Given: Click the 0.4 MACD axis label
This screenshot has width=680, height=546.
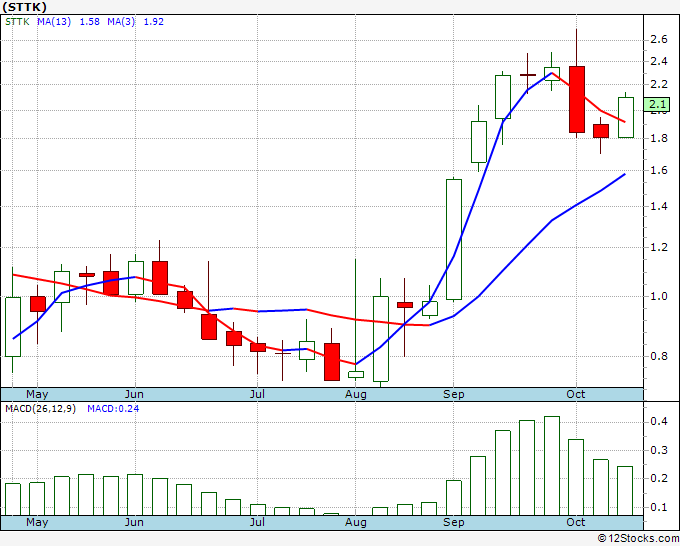Looking at the screenshot, I should click(x=659, y=422).
